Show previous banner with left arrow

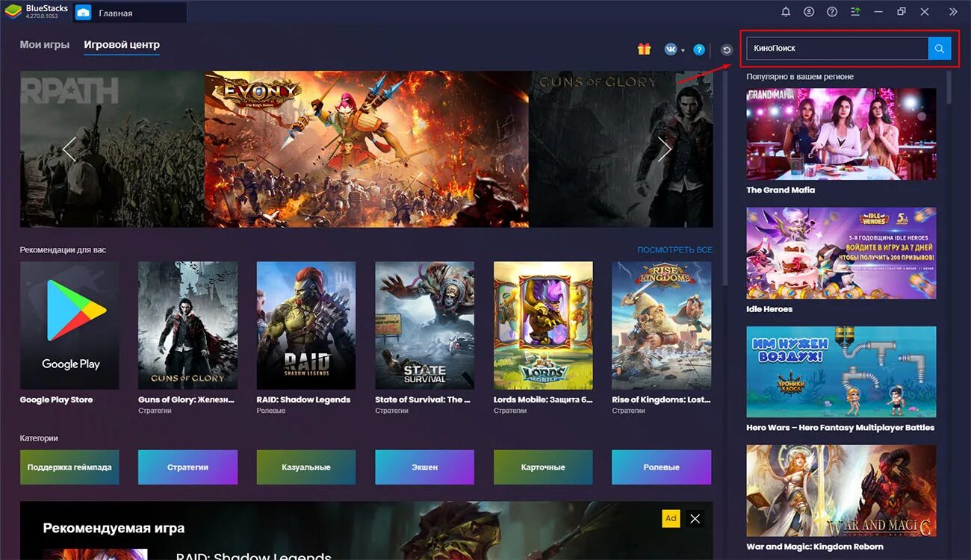point(69,149)
